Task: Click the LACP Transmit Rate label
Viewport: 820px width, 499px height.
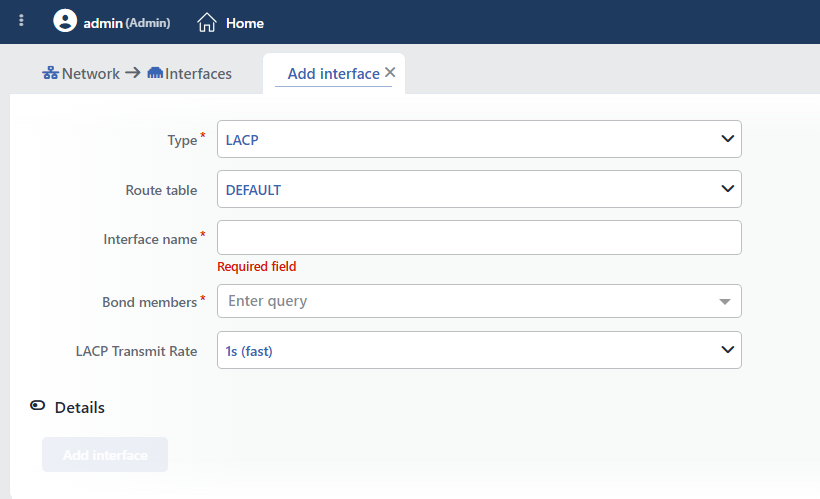Action: pyautogui.click(x=136, y=351)
